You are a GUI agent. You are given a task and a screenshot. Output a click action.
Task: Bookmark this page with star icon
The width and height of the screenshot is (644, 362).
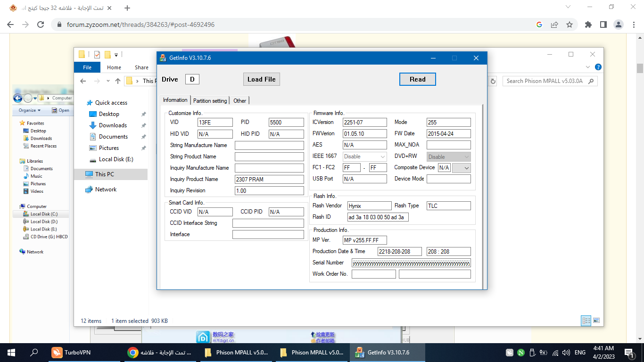(x=570, y=25)
